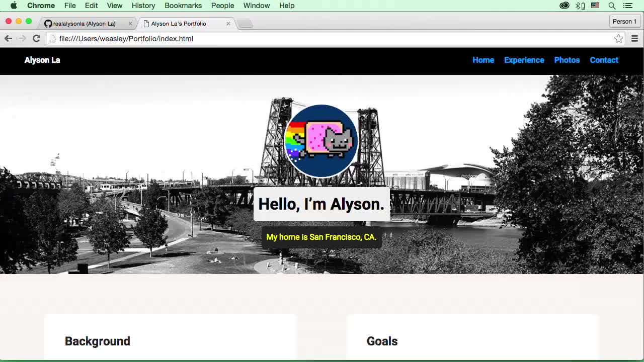Viewport: 644px width, 362px height.
Task: Click the Adobe Creative Cloud menu bar icon
Action: click(565, 6)
